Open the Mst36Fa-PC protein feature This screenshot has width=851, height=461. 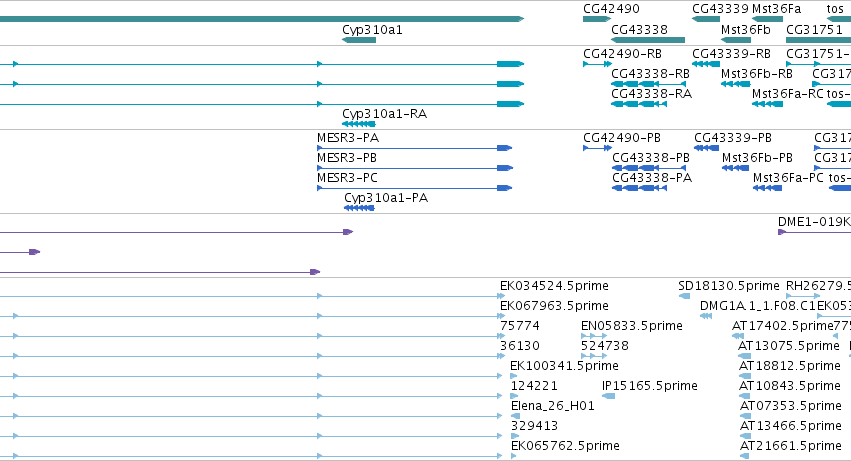click(767, 188)
